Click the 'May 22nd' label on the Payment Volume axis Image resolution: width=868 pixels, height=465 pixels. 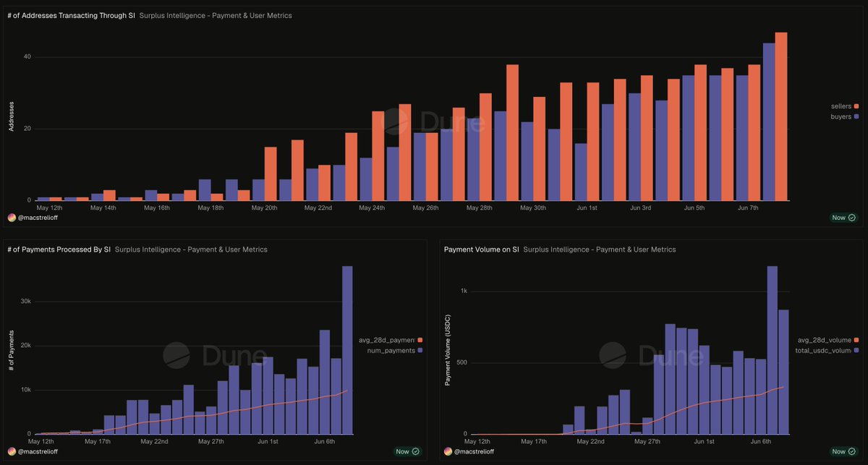[592, 441]
